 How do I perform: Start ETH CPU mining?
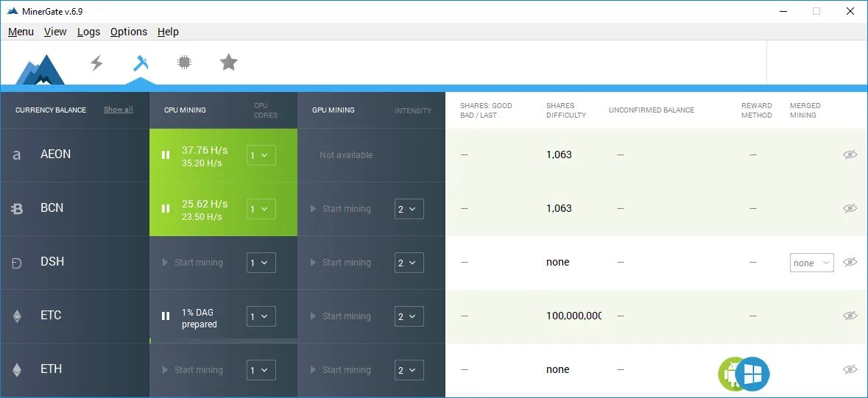[x=193, y=370]
